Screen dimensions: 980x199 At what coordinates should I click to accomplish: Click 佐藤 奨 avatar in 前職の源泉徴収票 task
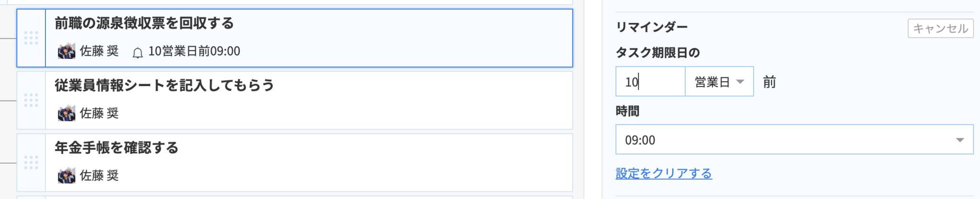[x=67, y=51]
